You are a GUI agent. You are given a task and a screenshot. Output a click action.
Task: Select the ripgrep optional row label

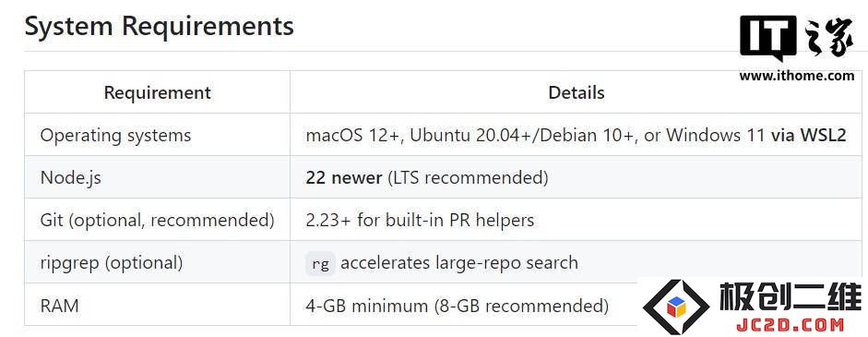[x=112, y=263]
